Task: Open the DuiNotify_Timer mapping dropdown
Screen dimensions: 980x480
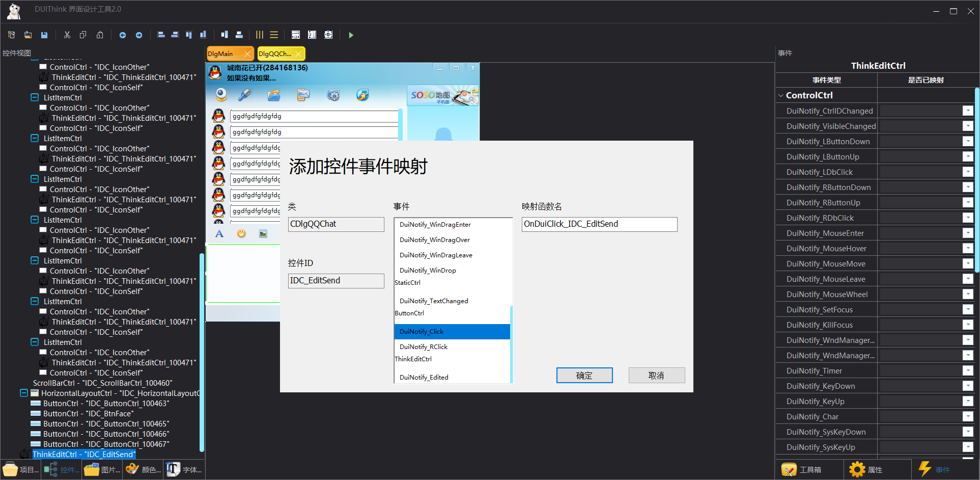Action: point(967,371)
